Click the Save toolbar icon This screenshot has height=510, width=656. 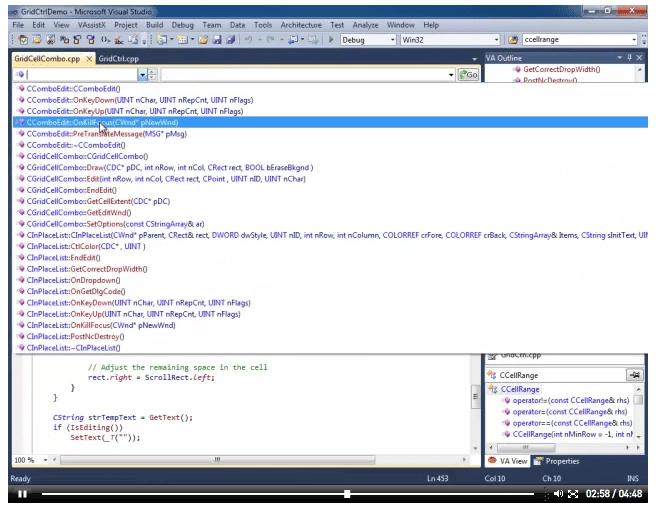click(217, 40)
